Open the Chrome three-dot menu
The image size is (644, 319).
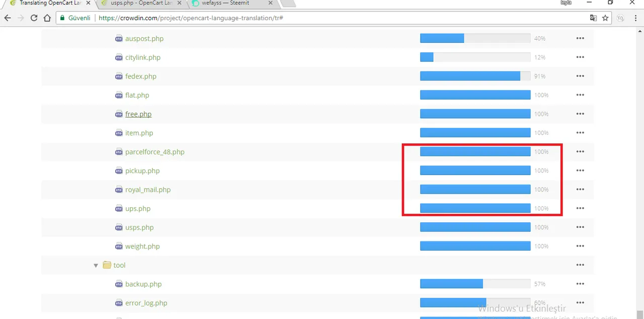pyautogui.click(x=635, y=18)
